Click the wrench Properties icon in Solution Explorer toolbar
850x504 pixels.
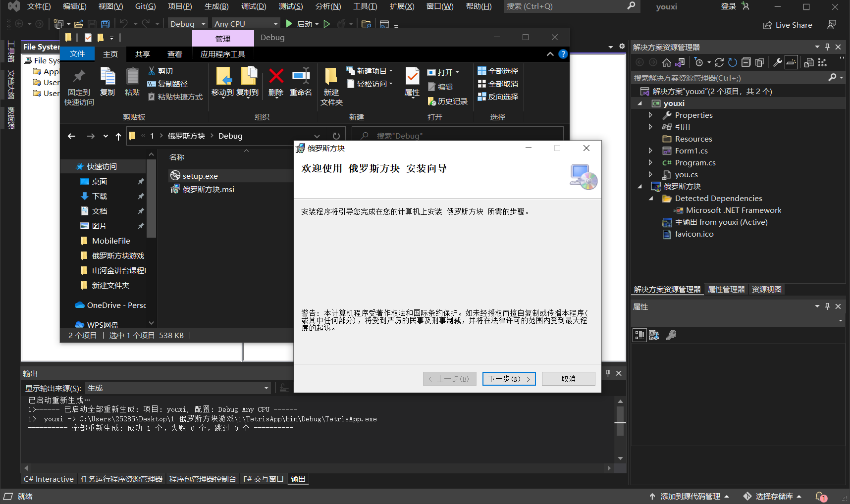[x=778, y=62]
